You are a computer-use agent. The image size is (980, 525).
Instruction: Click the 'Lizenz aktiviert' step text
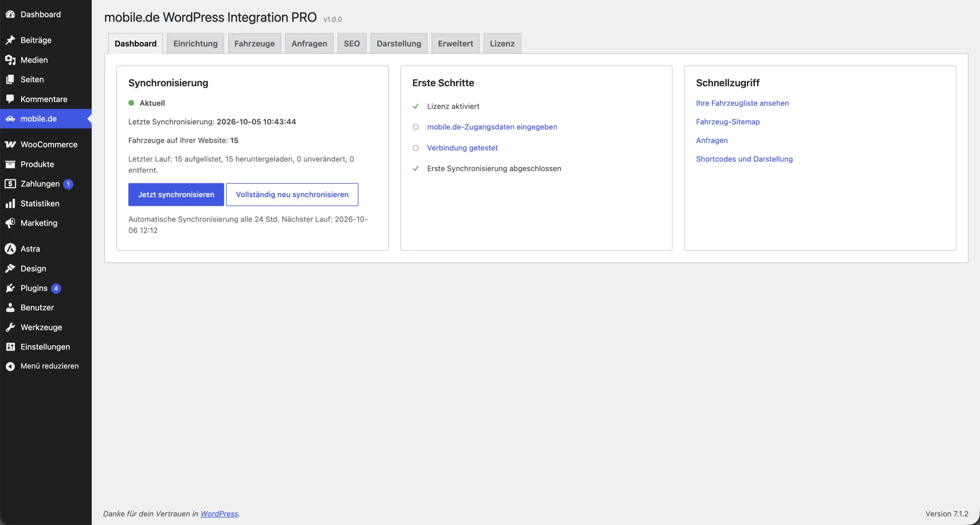[x=453, y=106]
